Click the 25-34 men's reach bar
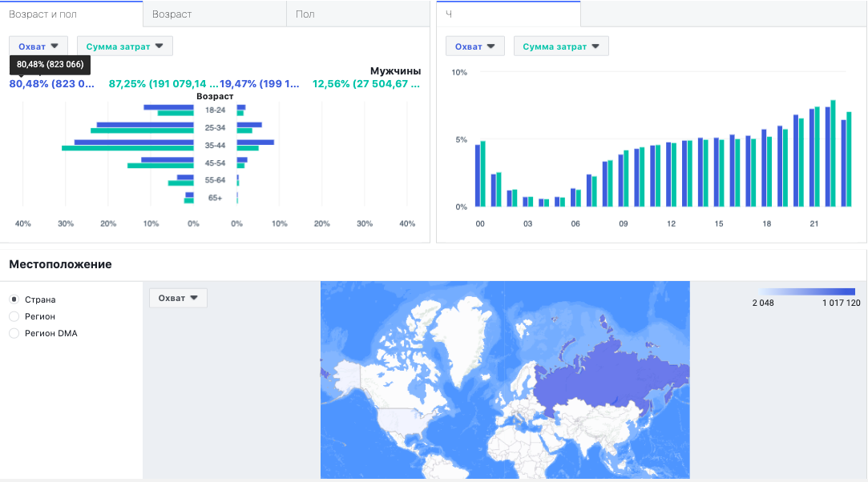 click(x=249, y=125)
